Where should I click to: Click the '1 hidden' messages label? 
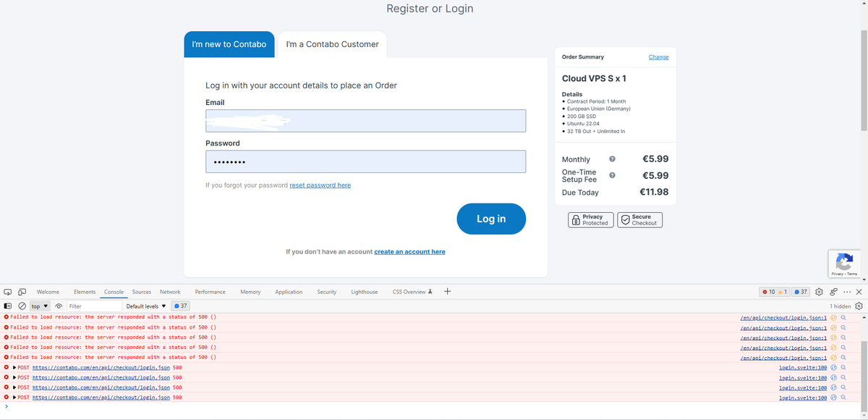pos(840,306)
